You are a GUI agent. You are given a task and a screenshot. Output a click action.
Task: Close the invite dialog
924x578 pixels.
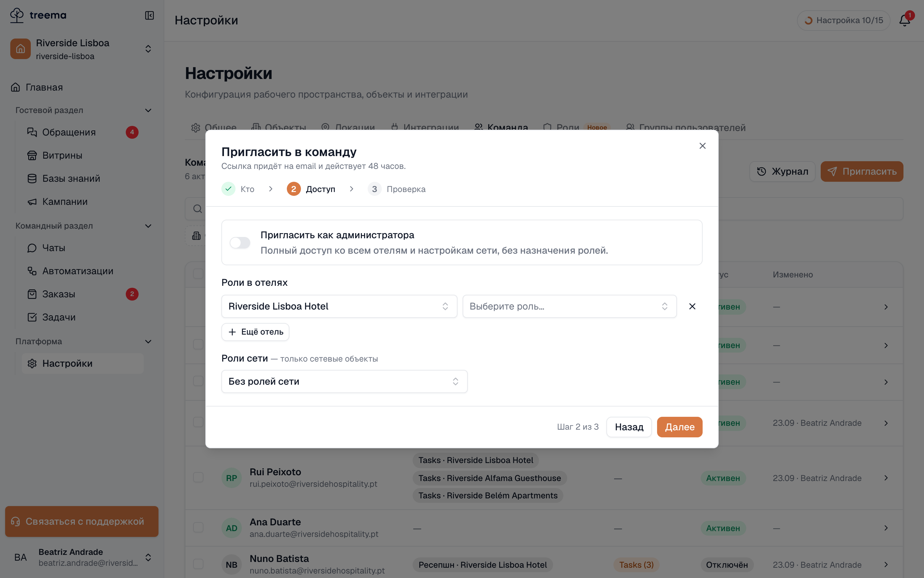click(x=702, y=146)
